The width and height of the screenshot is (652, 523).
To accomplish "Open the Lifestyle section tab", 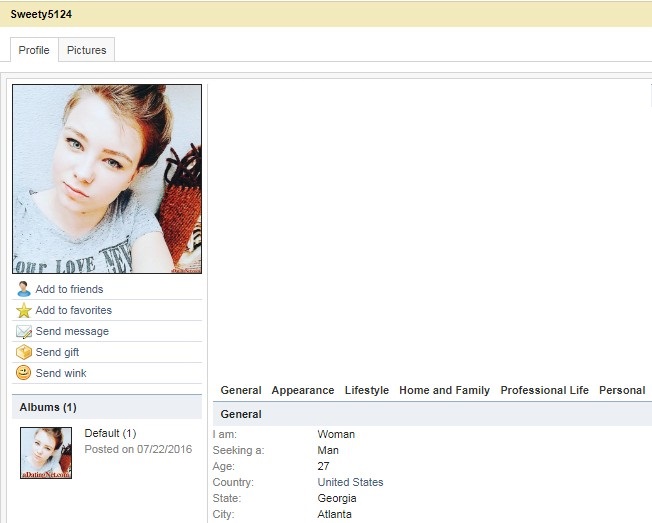I will point(366,390).
